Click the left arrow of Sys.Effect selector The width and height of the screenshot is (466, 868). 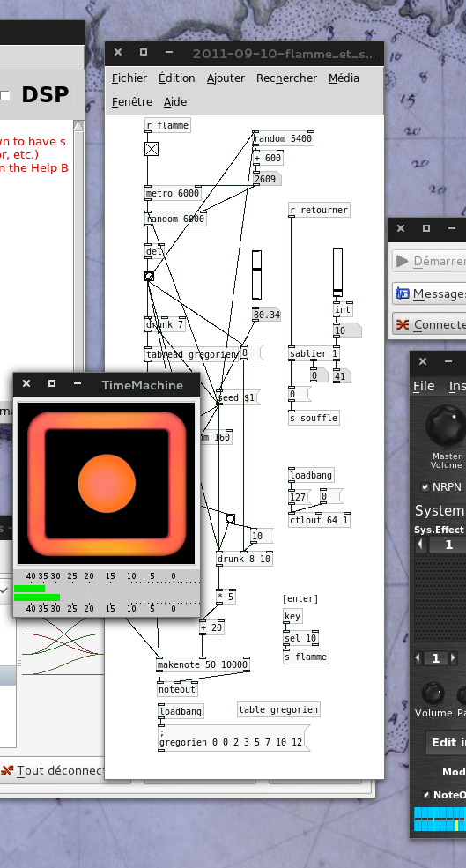coord(421,545)
